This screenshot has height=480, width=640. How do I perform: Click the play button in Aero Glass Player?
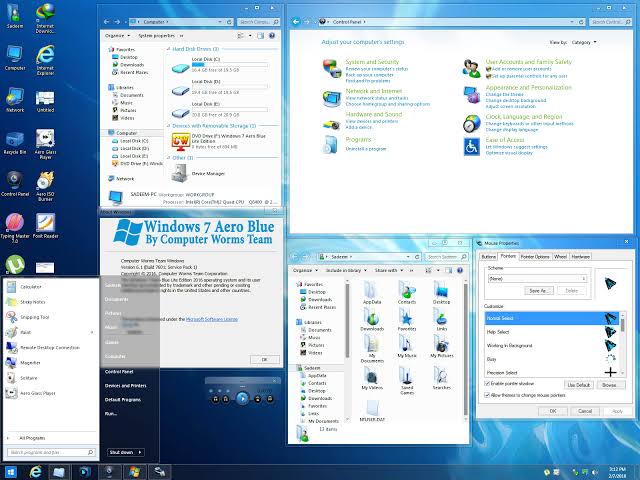coord(242,398)
